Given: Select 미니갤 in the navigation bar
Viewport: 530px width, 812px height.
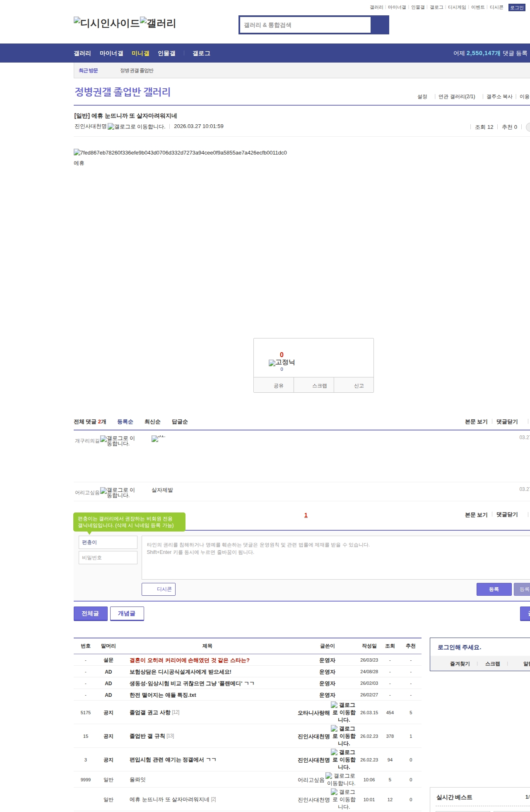Looking at the screenshot, I should click(x=140, y=53).
